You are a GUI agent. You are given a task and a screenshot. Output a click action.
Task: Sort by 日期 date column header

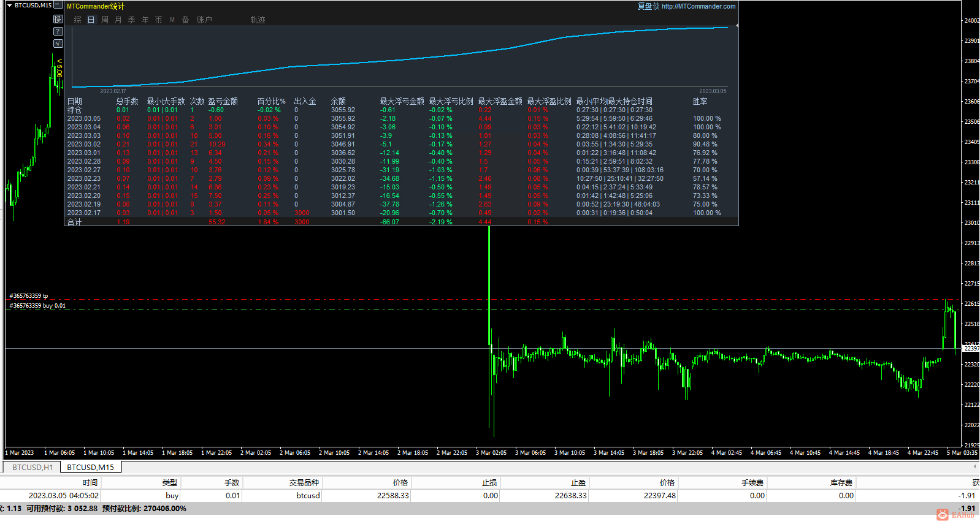(74, 101)
